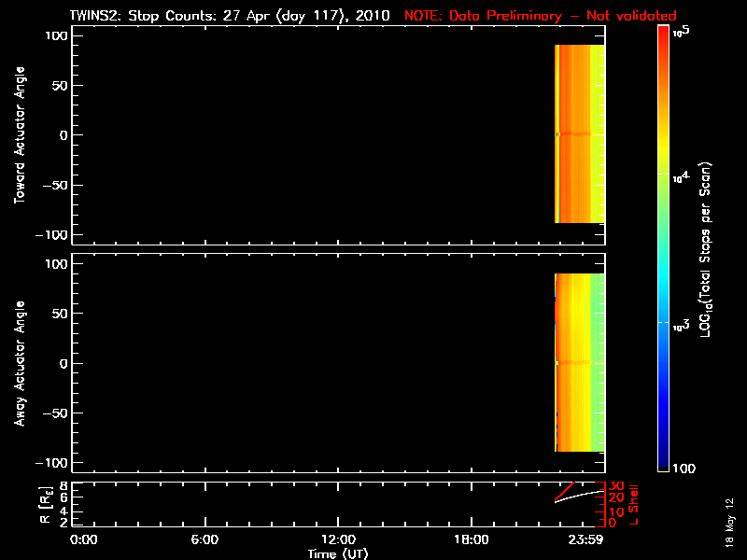Click the "-100" tick of Toward Actuator axis

(x=51, y=235)
